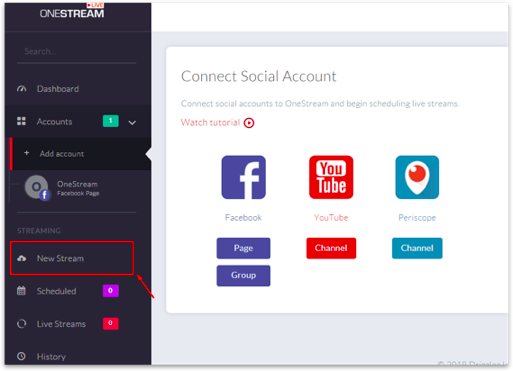Open the New Stream menu item
This screenshot has width=513, height=371.
(72, 258)
